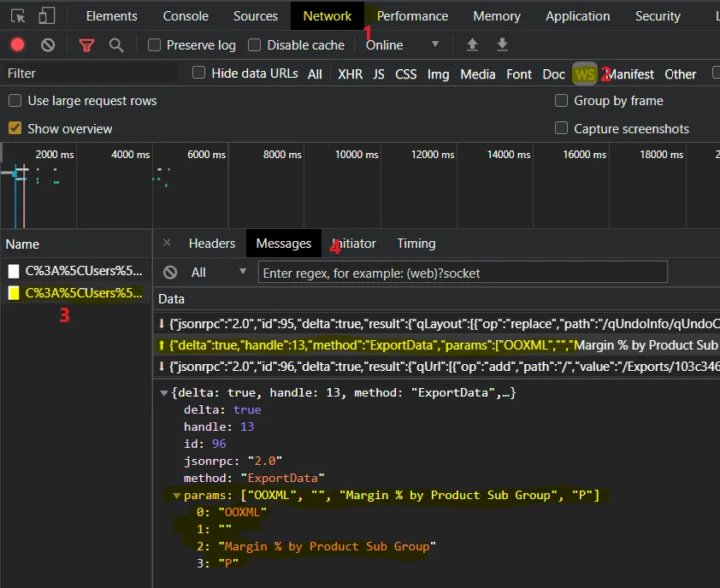
Task: Collapse the params array tree node
Action: 177,496
